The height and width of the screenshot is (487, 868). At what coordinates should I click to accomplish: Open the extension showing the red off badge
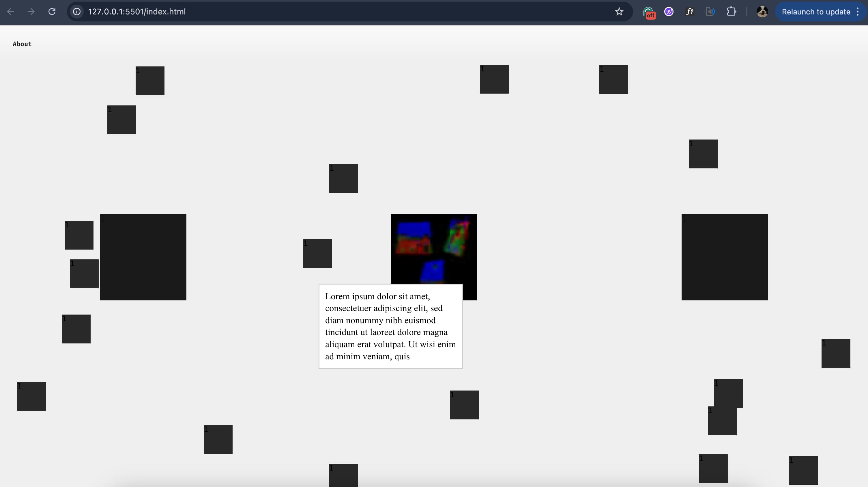click(x=649, y=12)
